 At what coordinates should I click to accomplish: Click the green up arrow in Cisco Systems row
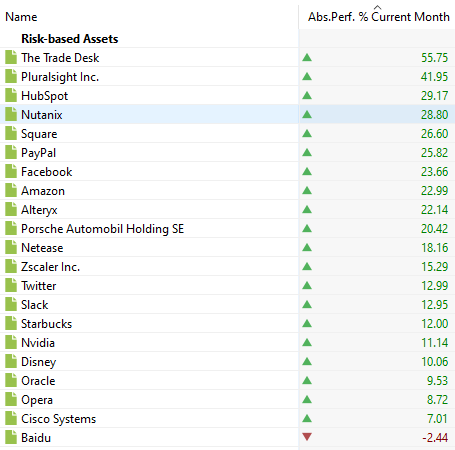[x=307, y=418]
